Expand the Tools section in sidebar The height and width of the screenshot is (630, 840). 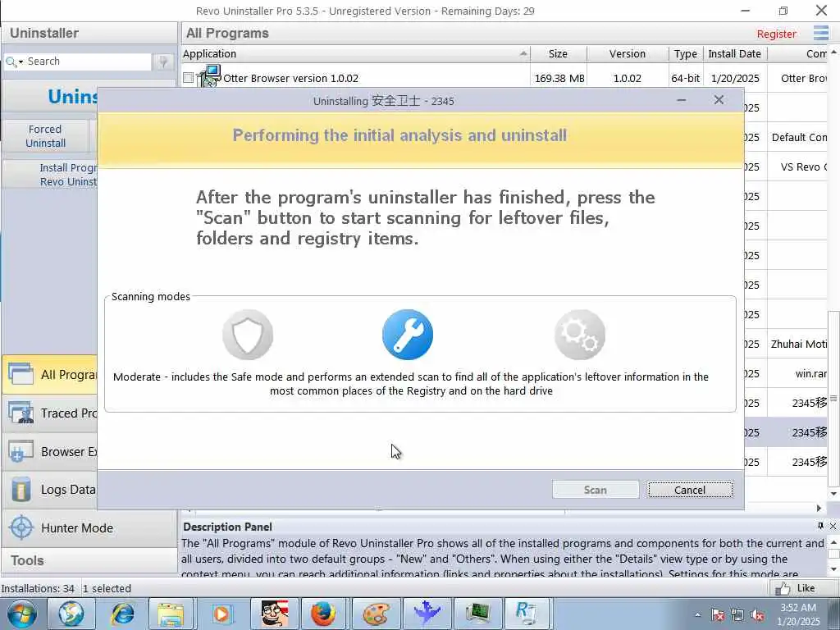click(89, 560)
